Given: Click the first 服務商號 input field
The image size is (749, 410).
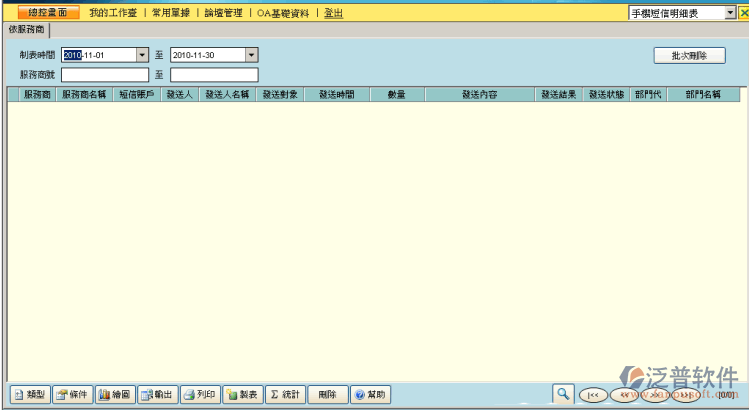Looking at the screenshot, I should point(105,74).
